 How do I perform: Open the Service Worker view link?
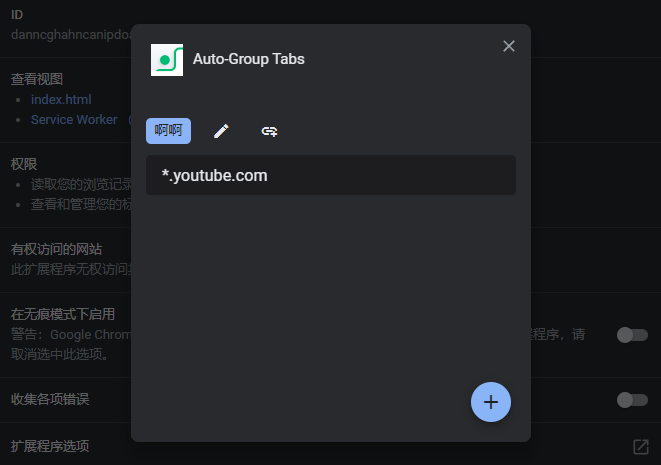(74, 120)
